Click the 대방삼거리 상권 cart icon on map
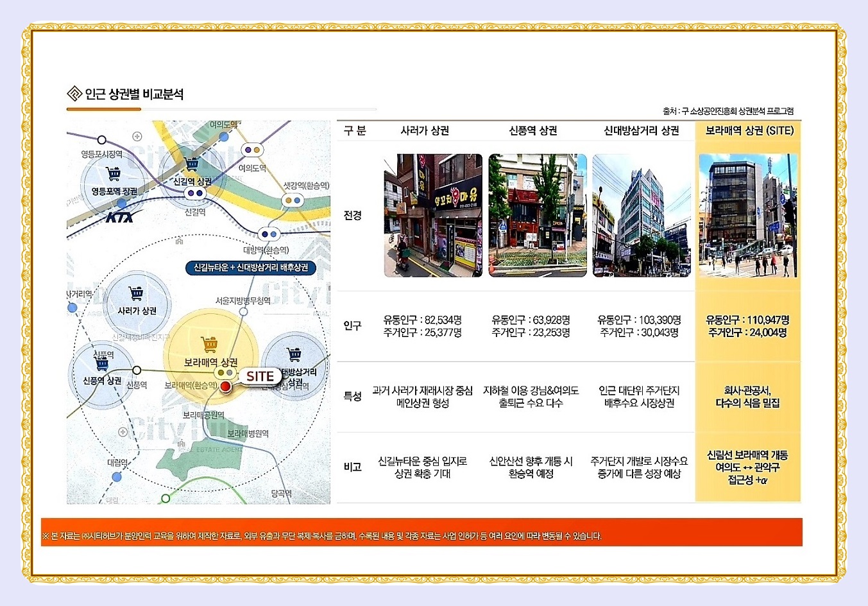The width and height of the screenshot is (868, 606). pyautogui.click(x=294, y=354)
